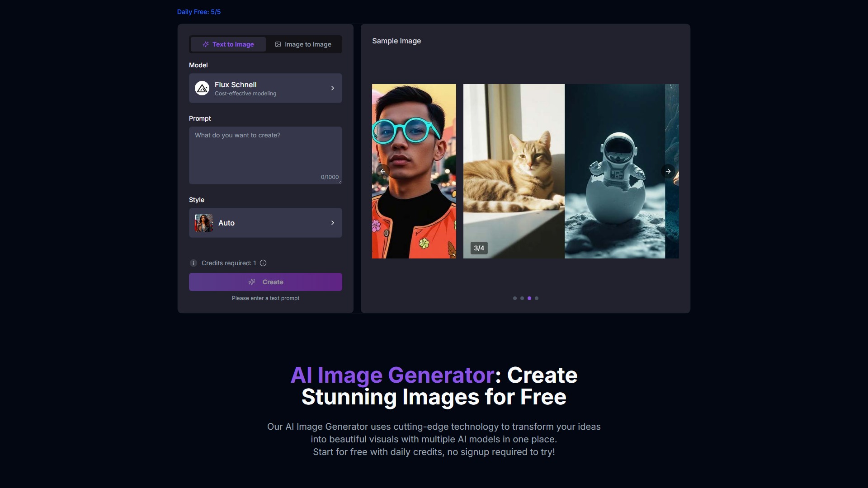Click the 0/1000 character counter
Image resolution: width=868 pixels, height=488 pixels.
tap(330, 177)
